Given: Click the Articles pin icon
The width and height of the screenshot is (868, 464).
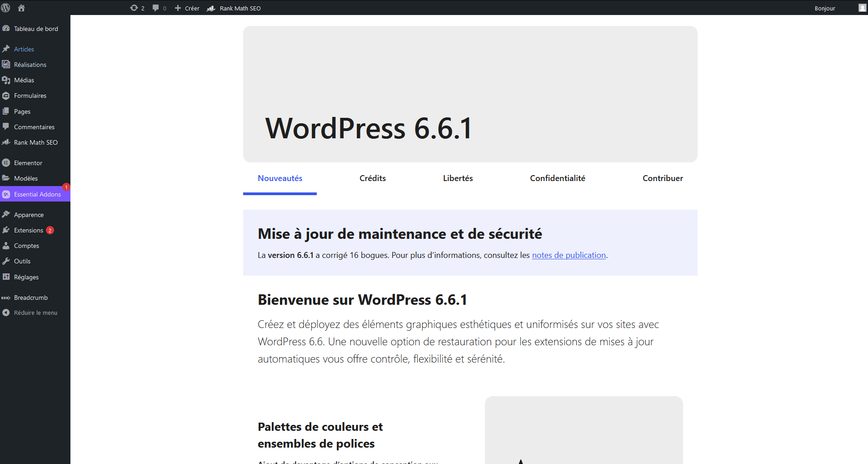Looking at the screenshot, I should [x=6, y=49].
